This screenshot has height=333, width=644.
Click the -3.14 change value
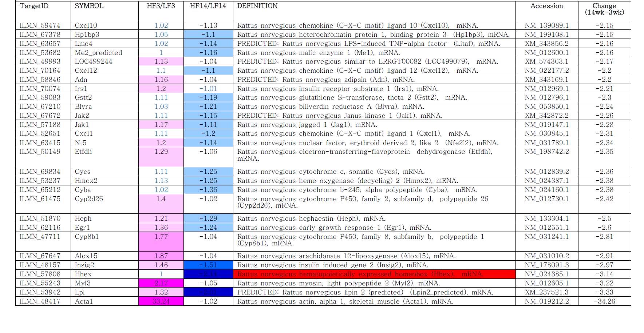tap(604, 274)
